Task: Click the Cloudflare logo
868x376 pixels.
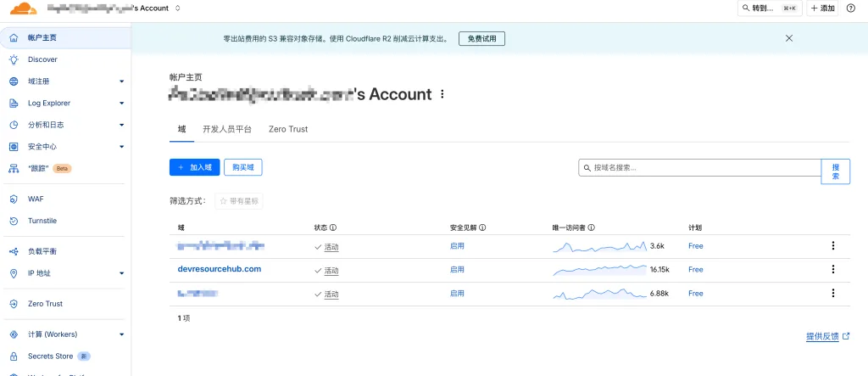Action: click(x=24, y=8)
